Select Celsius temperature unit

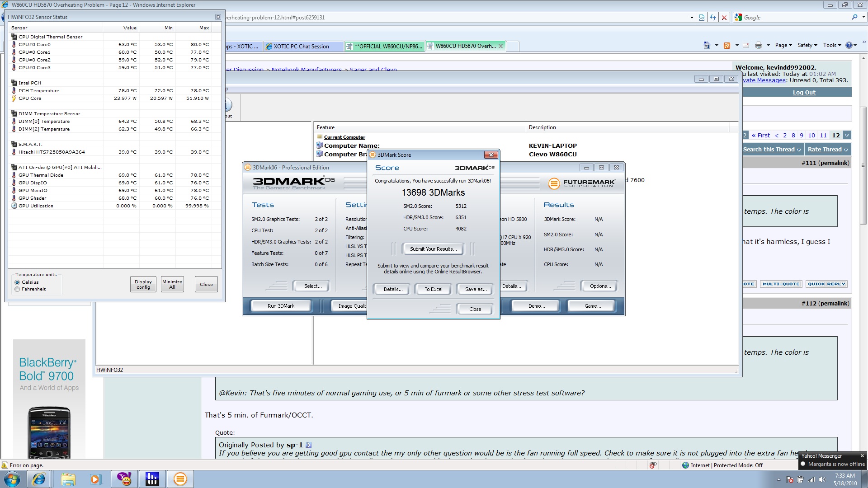pyautogui.click(x=18, y=282)
